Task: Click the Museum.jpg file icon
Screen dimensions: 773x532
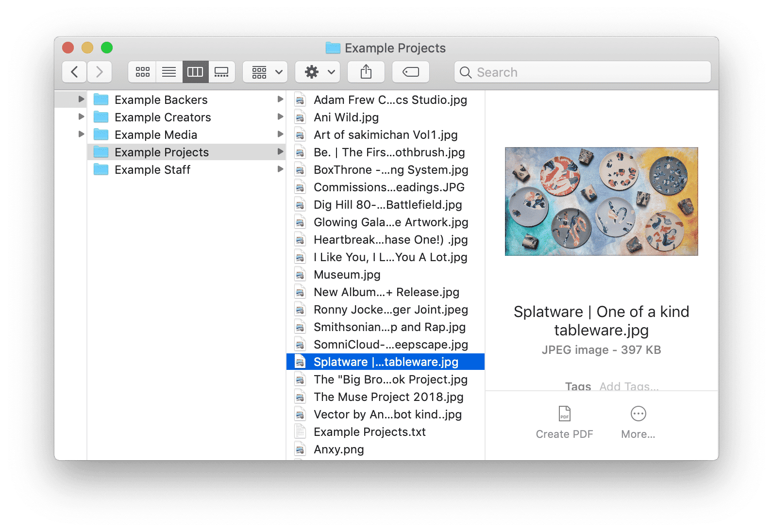Action: pyautogui.click(x=300, y=274)
